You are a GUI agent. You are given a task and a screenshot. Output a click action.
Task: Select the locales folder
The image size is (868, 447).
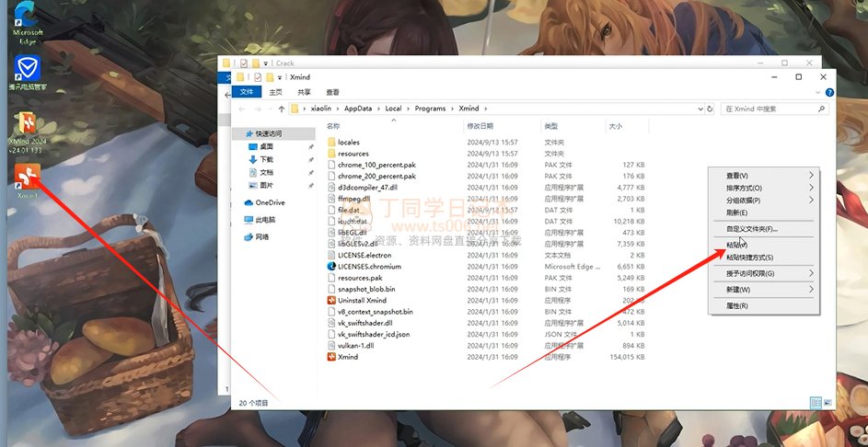(343, 143)
